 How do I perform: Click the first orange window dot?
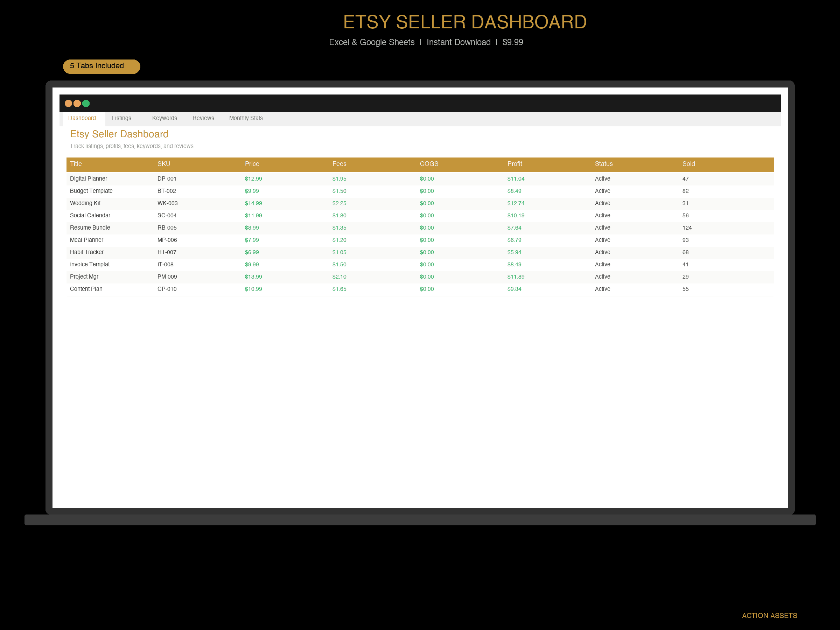click(68, 103)
